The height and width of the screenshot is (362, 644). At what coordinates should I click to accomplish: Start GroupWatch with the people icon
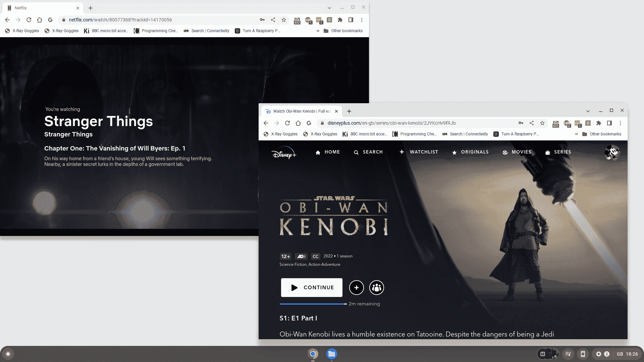pyautogui.click(x=377, y=288)
